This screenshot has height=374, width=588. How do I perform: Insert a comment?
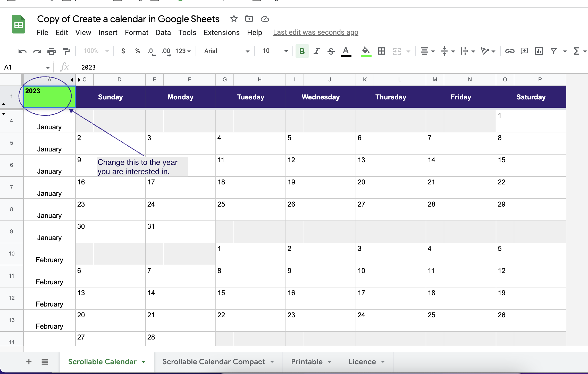[x=524, y=51]
